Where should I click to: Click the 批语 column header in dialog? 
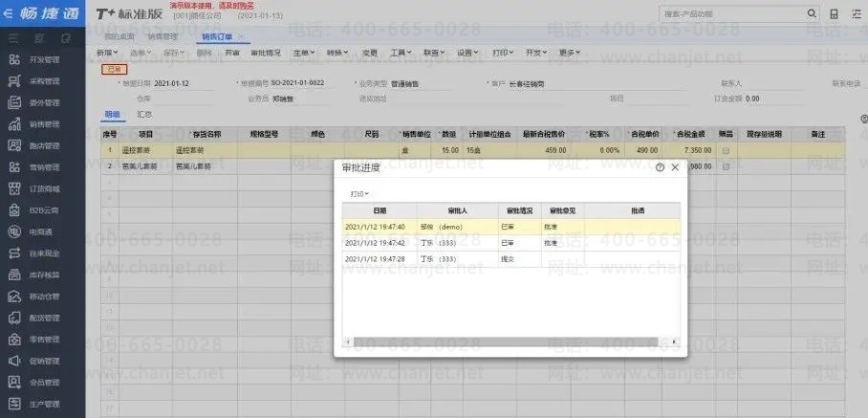tap(633, 211)
